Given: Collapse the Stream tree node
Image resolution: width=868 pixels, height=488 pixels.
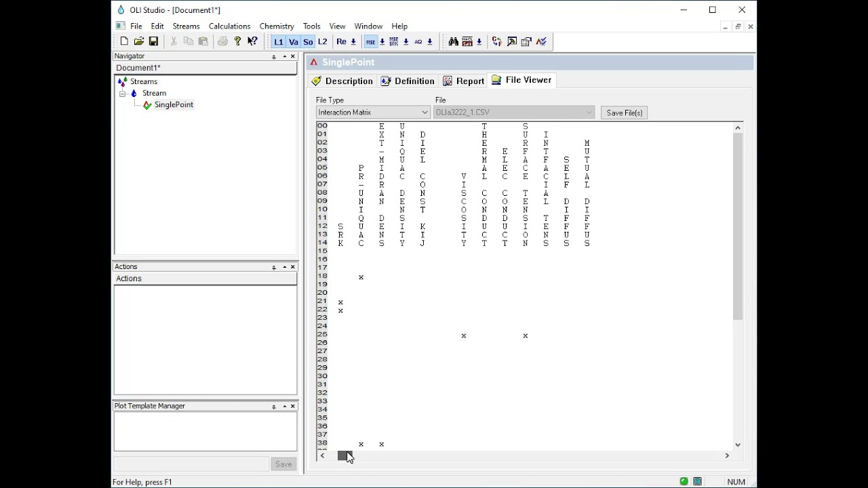Looking at the screenshot, I should [123, 94].
